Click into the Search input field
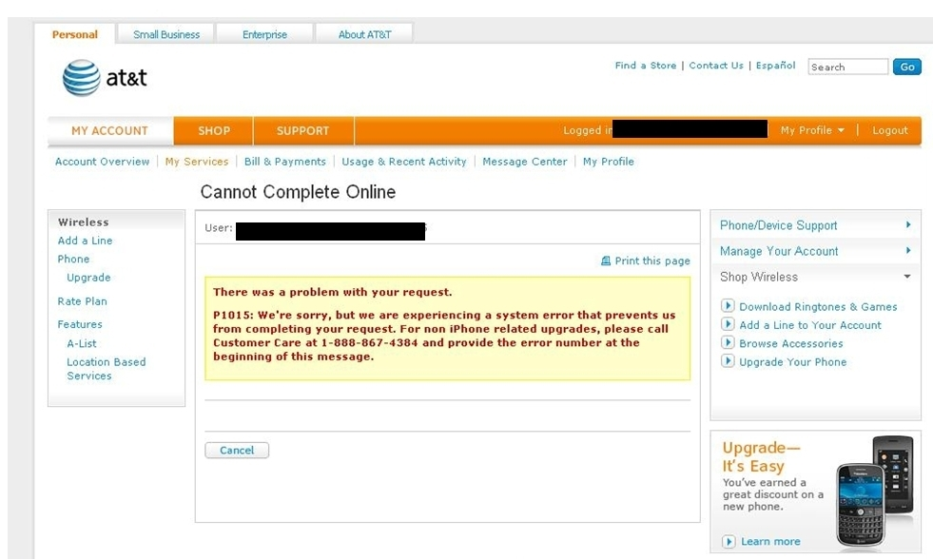This screenshot has height=560, width=933. [848, 67]
